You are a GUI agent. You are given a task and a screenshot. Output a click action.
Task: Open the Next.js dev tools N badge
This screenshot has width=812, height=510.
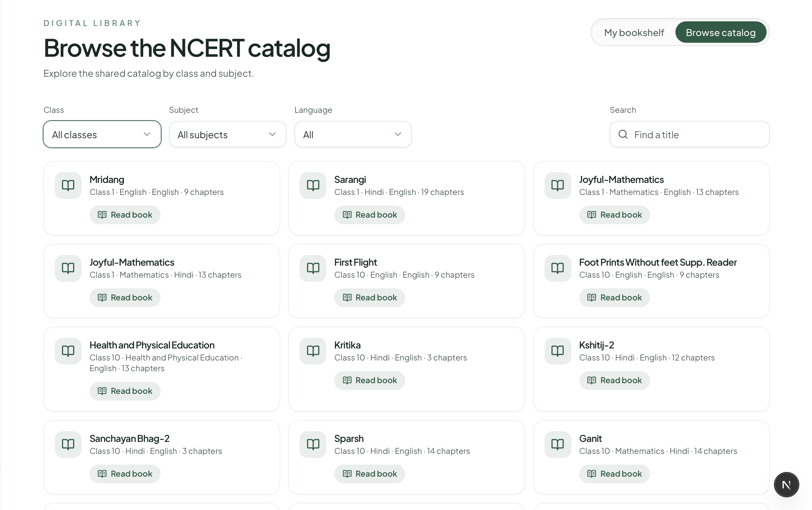tap(786, 484)
